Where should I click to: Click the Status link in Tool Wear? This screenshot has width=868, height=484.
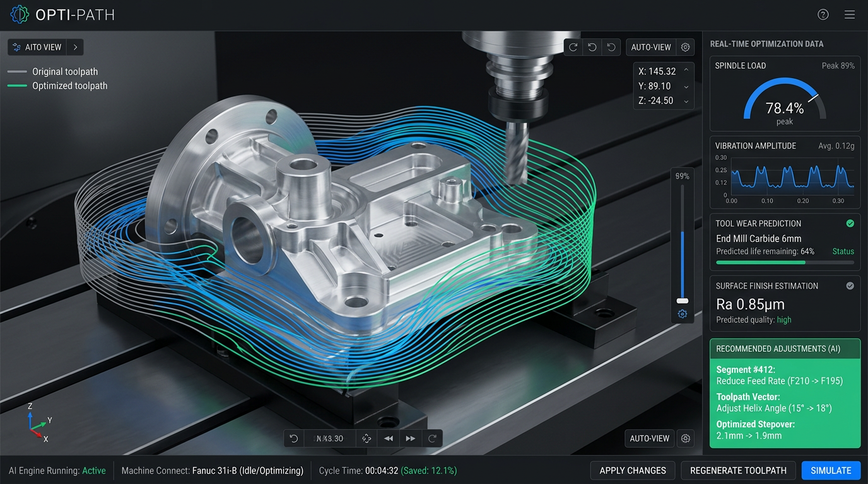843,251
